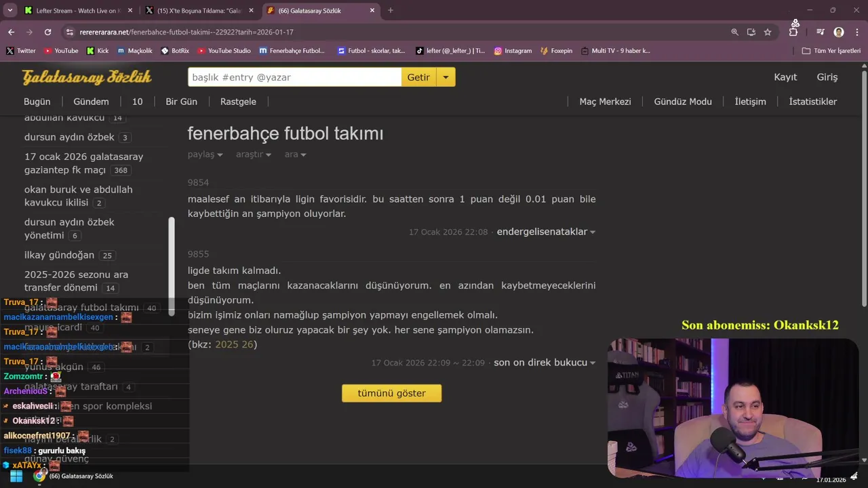Viewport: 868px width, 488px height.
Task: Open the site info icon in address bar
Action: tap(69, 32)
